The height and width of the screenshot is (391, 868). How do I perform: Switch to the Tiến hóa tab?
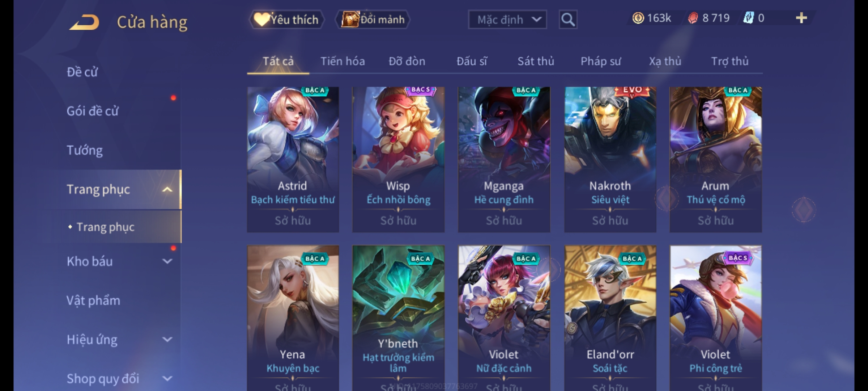pos(342,61)
